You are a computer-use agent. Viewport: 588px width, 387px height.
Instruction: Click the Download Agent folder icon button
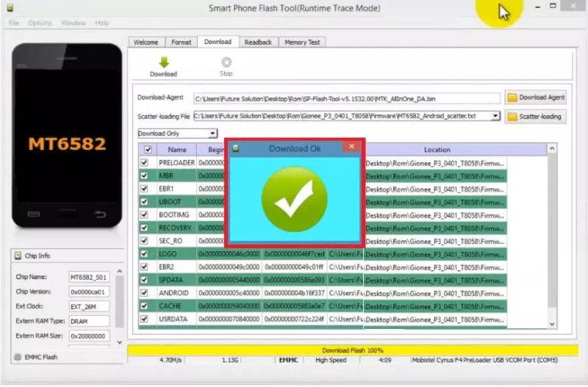[x=536, y=98]
